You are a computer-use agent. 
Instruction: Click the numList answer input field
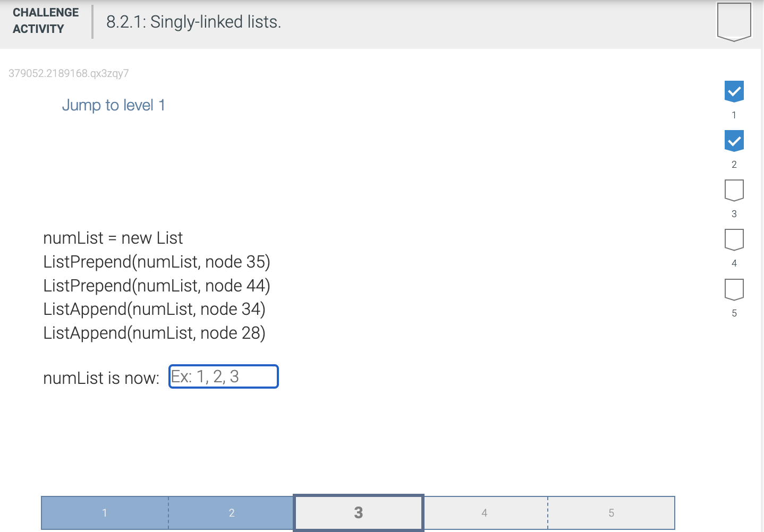click(223, 376)
